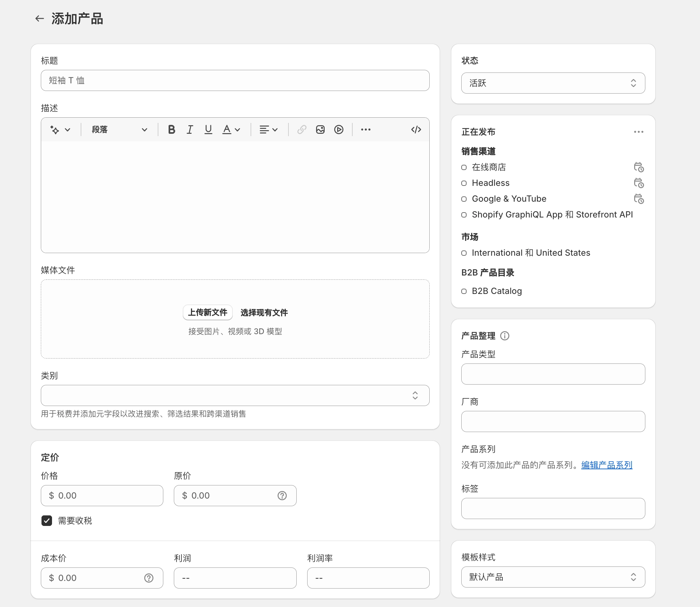Image resolution: width=700 pixels, height=607 pixels.
Task: Open the schedule icon for 在线商店
Action: (x=638, y=167)
